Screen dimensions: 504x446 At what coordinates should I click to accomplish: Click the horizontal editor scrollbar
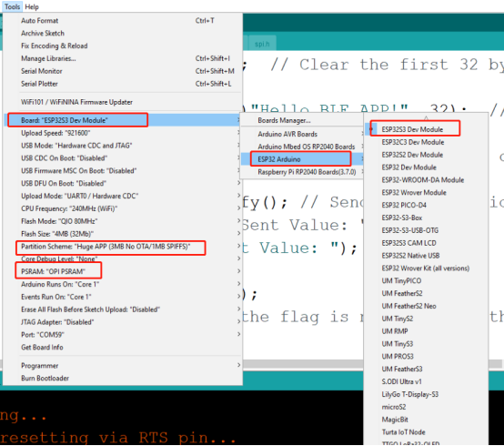pos(302,364)
